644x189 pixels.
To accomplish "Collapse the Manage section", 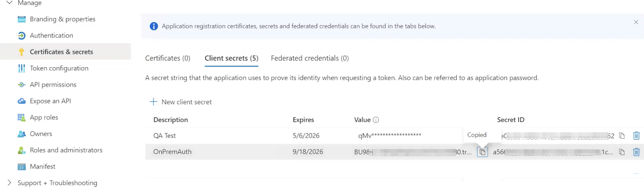I will [x=10, y=3].
